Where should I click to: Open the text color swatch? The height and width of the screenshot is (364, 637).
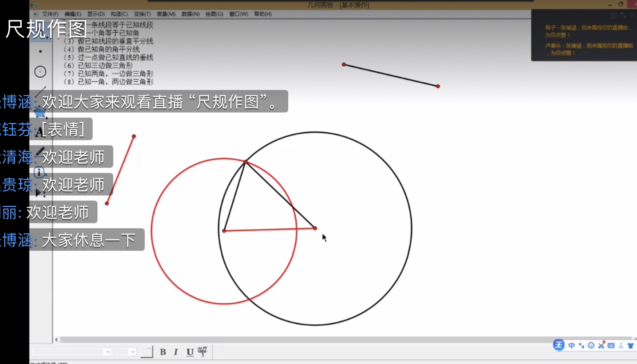click(147, 352)
